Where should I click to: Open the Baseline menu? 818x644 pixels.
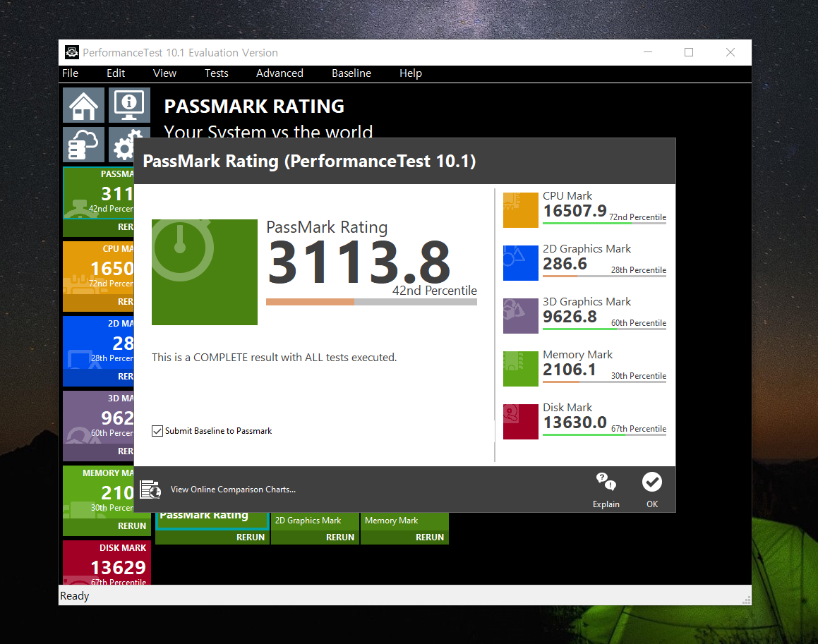coord(351,73)
